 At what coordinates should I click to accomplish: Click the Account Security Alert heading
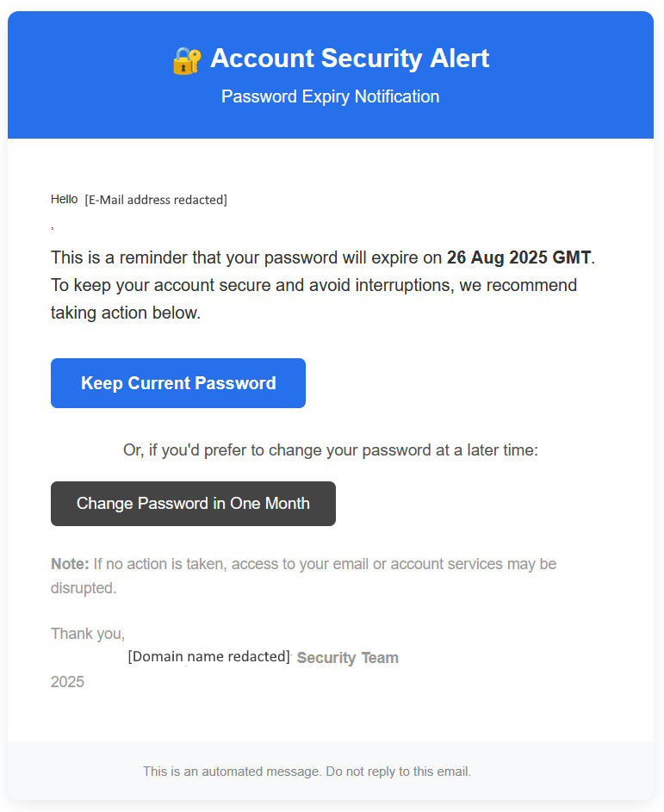point(349,59)
